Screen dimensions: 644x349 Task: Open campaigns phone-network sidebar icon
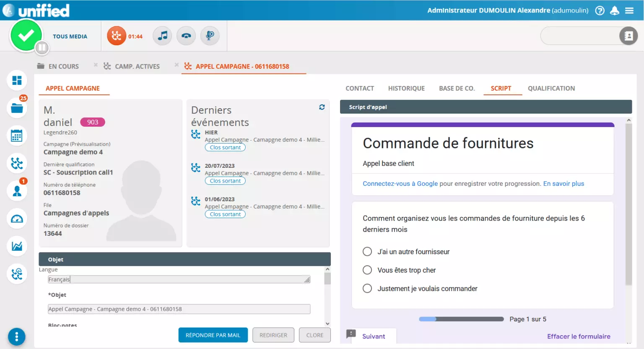pos(17,164)
